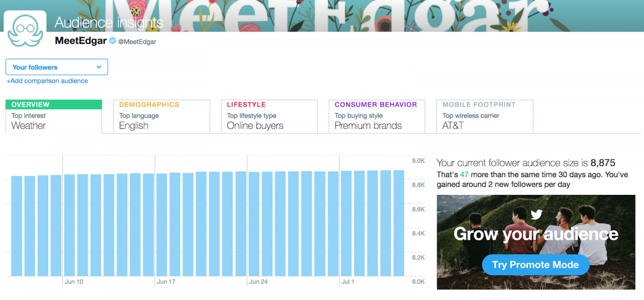The width and height of the screenshot is (644, 300).
Task: Click the Jul 1 date label on chart
Action: [348, 282]
